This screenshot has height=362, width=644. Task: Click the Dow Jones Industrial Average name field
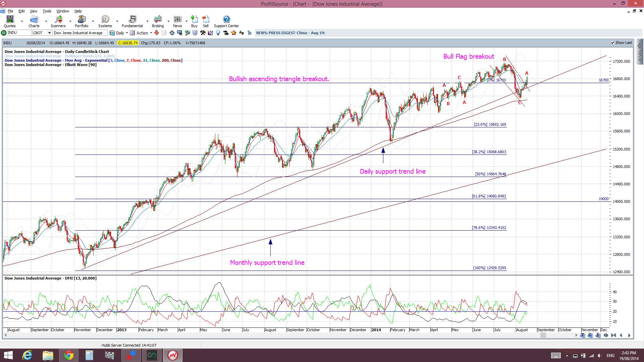coord(80,33)
